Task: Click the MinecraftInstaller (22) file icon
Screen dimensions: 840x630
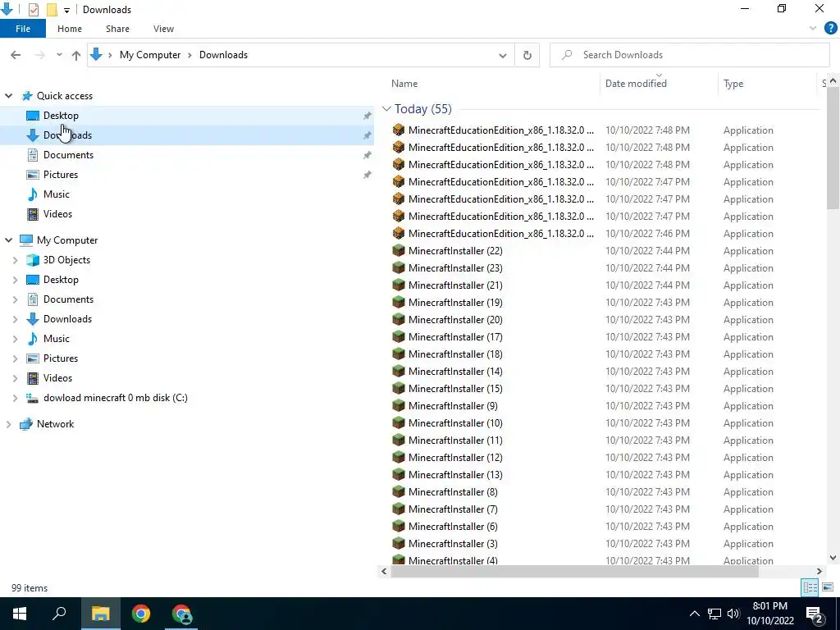Action: [398, 251]
